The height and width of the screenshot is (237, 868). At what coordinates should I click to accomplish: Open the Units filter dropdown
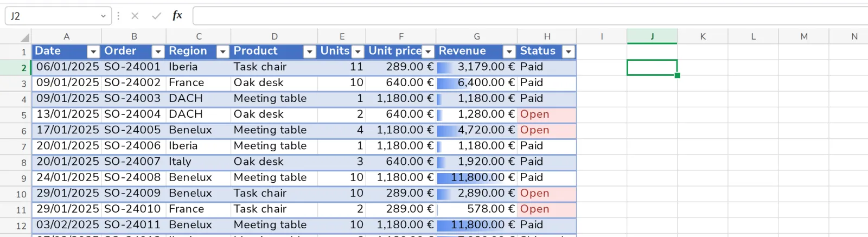tap(358, 52)
